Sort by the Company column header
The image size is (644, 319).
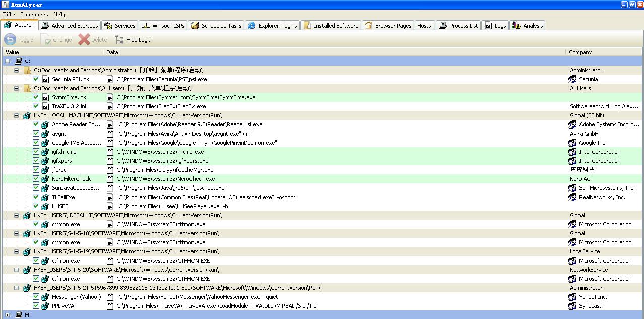tap(604, 52)
